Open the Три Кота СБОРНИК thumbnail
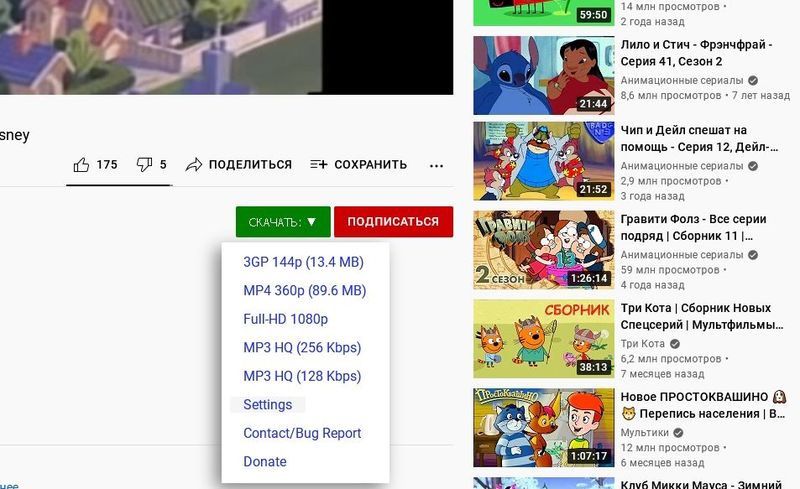Image resolution: width=800 pixels, height=489 pixels. click(544, 339)
